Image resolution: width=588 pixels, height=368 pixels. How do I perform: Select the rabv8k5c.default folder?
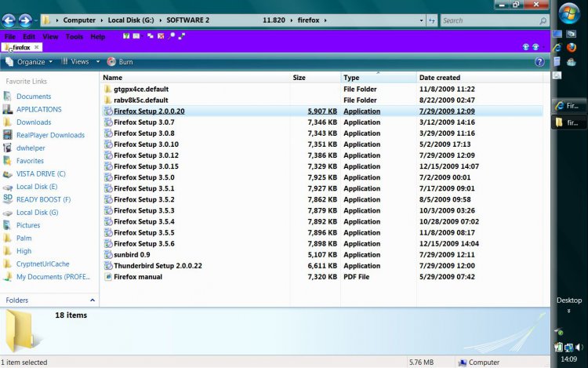pos(141,100)
